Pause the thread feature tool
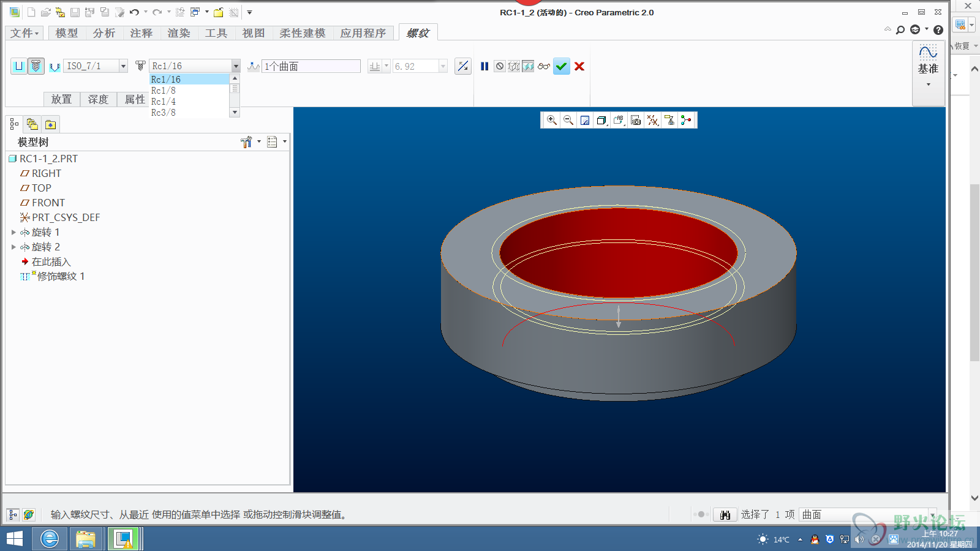980x551 pixels. 484,66
